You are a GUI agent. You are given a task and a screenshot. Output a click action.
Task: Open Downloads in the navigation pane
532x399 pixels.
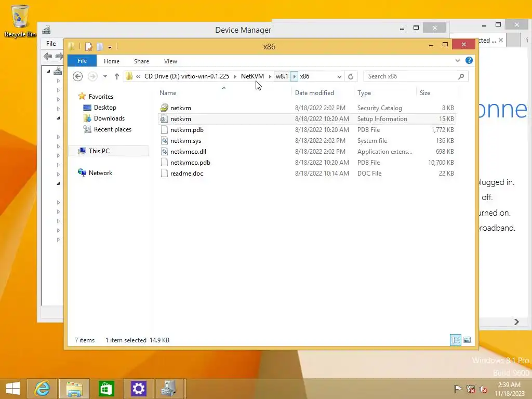(109, 118)
